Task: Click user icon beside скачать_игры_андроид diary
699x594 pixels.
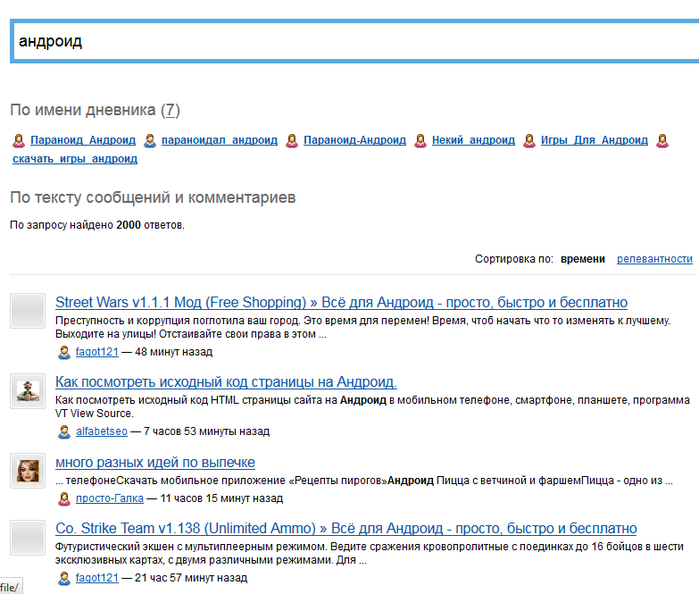Action: click(662, 141)
